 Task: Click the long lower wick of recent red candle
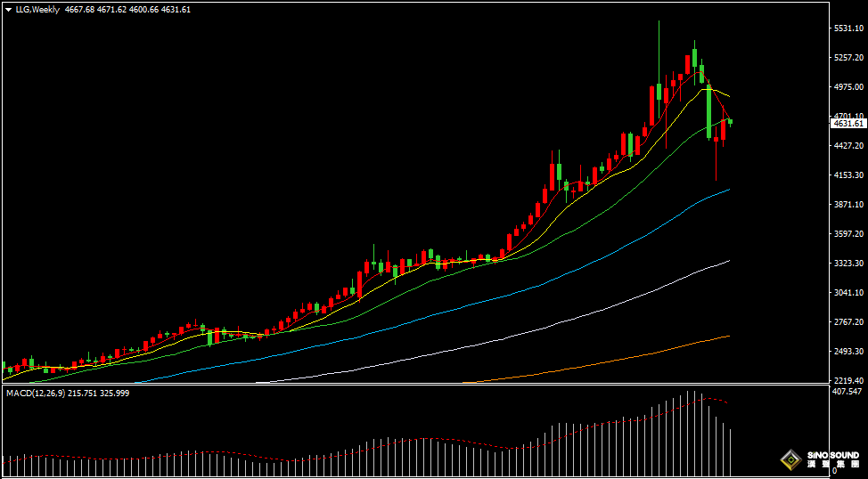click(x=716, y=165)
